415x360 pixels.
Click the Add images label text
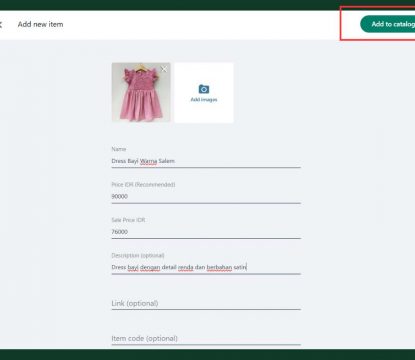pyautogui.click(x=204, y=100)
